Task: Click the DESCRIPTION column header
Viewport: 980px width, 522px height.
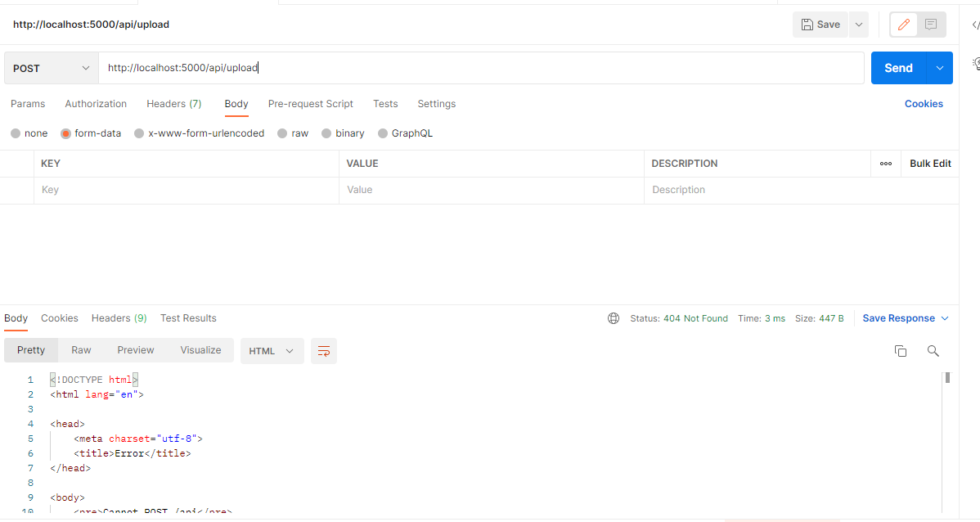Action: [x=685, y=164]
